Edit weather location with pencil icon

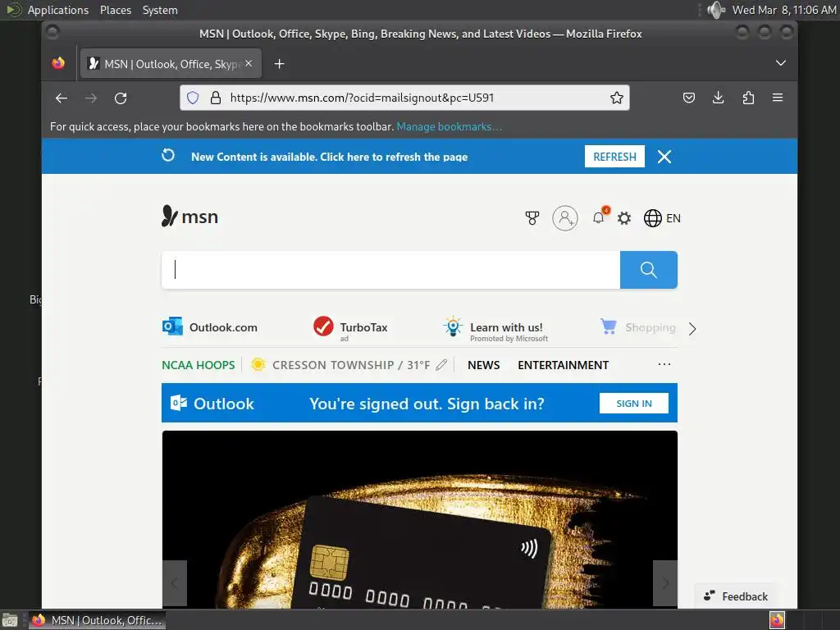[x=441, y=365]
